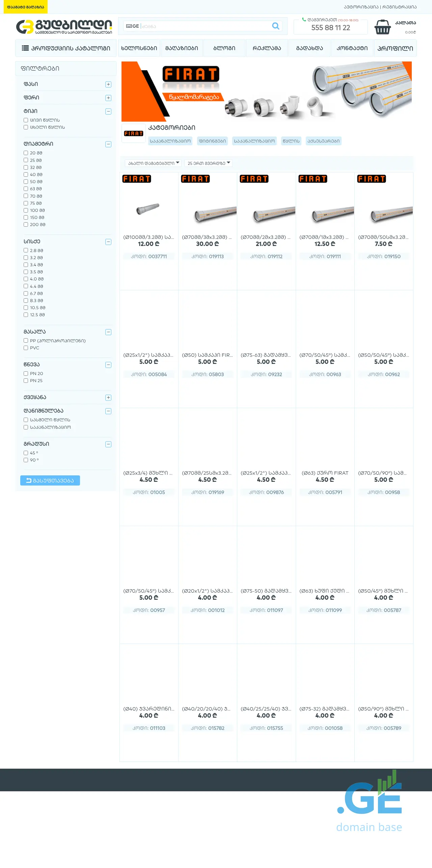Screen dimensions: 432x868
Task: Enable the PN 25 pressure checkbox
Action: point(26,381)
